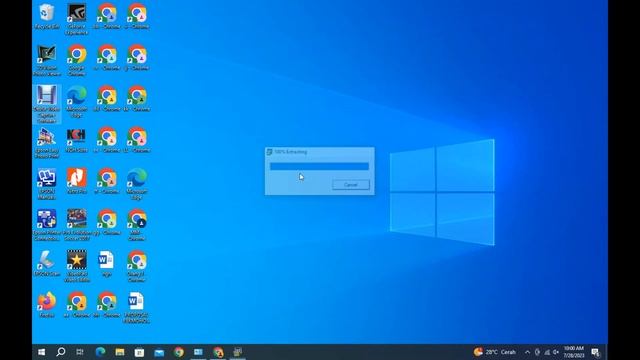This screenshot has height=360, width=640.
Task: Open File Explorer from the taskbar
Action: click(120, 352)
